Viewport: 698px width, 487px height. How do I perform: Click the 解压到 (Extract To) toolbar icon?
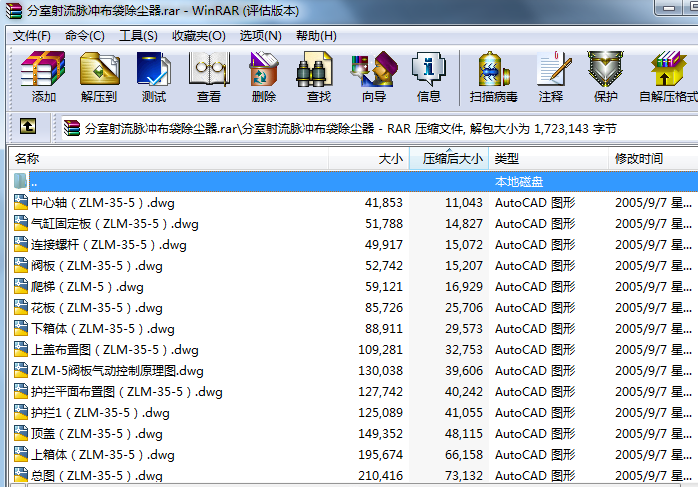(100, 69)
